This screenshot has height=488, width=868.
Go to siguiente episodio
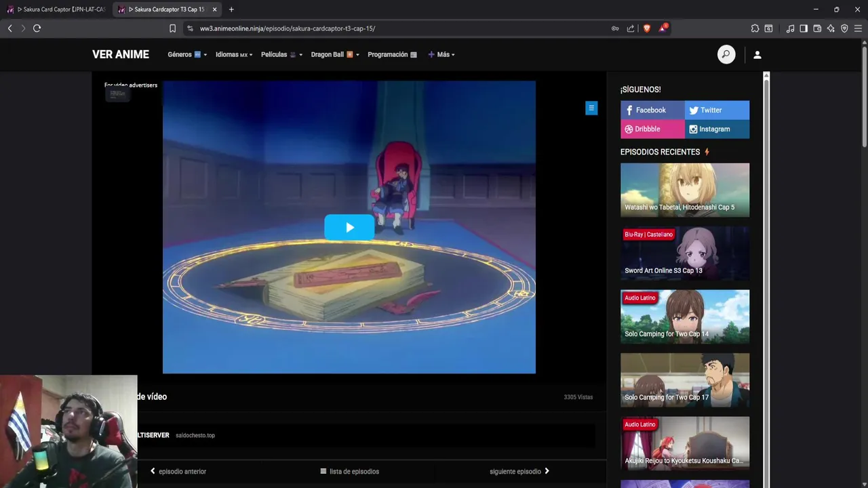click(519, 472)
